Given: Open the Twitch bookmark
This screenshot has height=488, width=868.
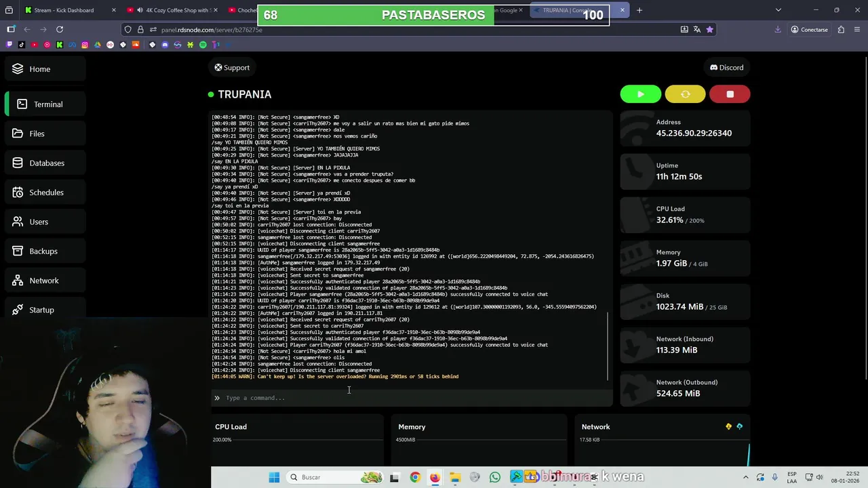Looking at the screenshot, I should [x=9, y=45].
